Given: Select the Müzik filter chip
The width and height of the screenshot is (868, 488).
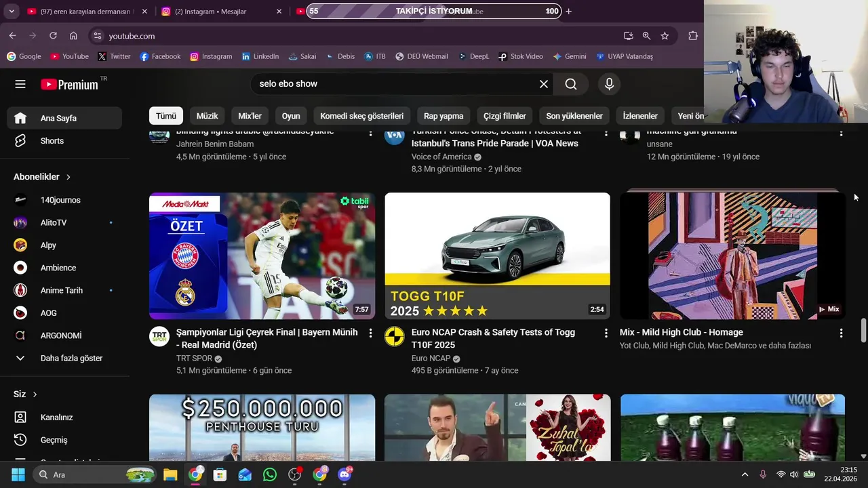Looking at the screenshot, I should pos(207,116).
